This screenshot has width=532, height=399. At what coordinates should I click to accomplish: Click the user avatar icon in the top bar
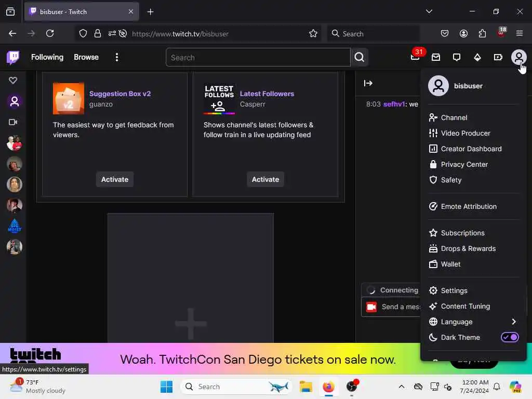(x=519, y=57)
